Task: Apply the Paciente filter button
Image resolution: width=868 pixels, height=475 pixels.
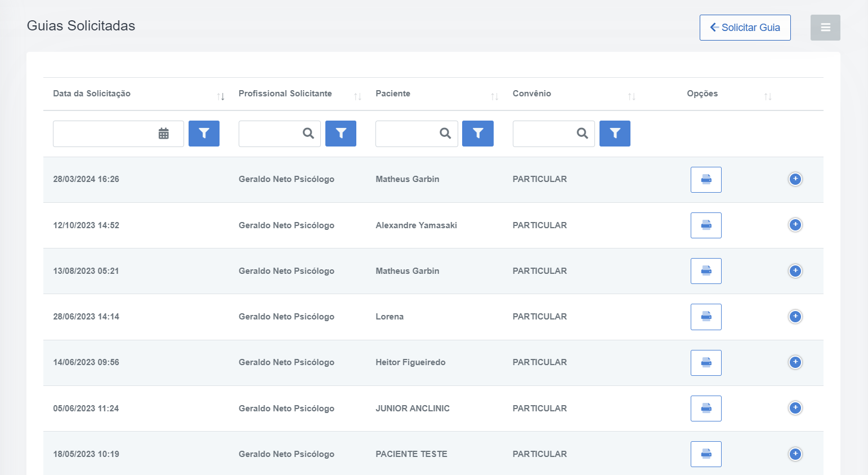Action: click(478, 134)
